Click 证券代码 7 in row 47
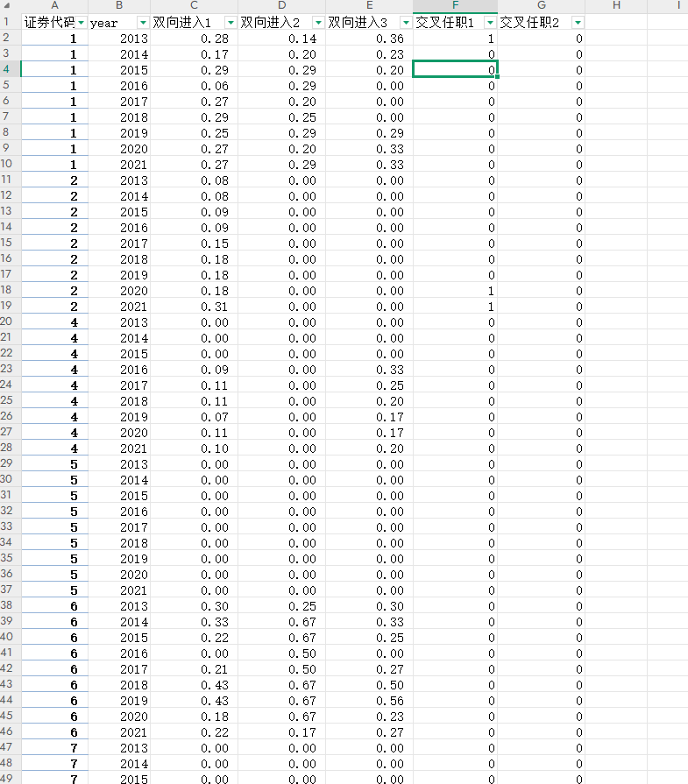 (x=54, y=748)
